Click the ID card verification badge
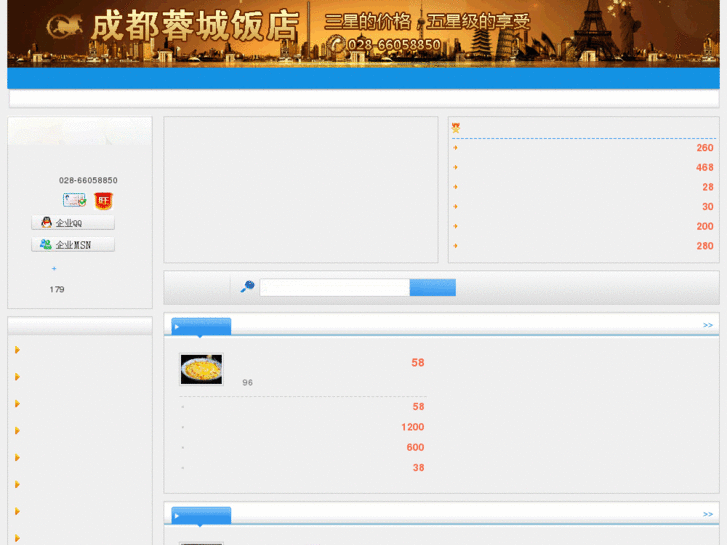Image resolution: width=727 pixels, height=545 pixels. click(x=75, y=200)
